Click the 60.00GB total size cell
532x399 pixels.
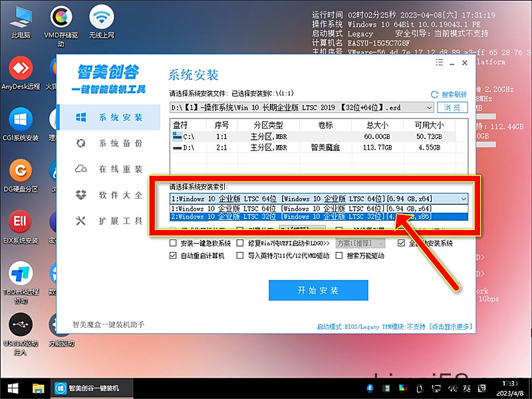tap(377, 137)
